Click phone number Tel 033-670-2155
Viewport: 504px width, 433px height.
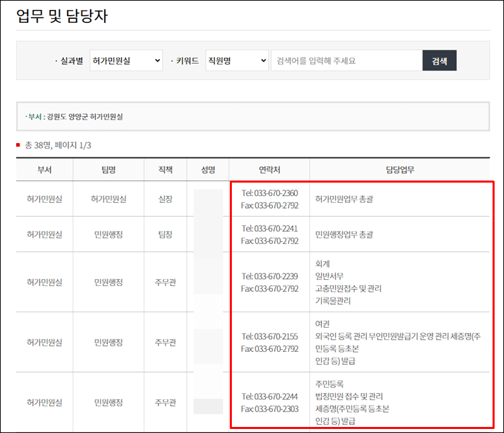pos(269,336)
